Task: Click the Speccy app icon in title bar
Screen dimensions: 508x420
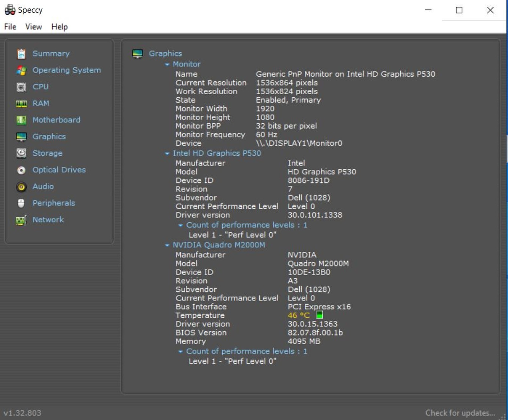Action: (x=10, y=10)
